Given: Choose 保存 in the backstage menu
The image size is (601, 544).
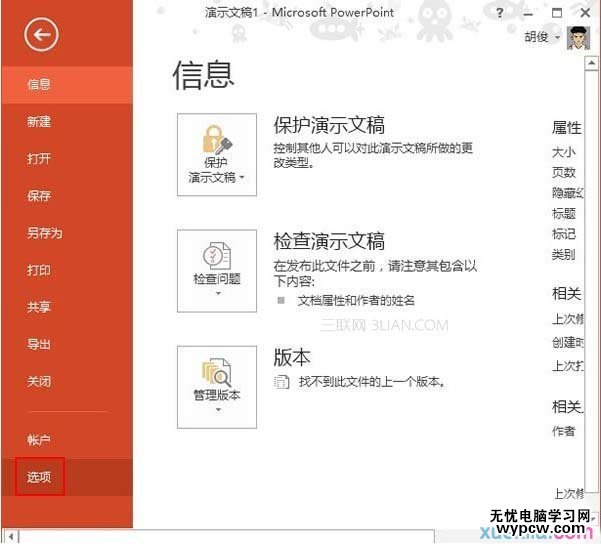Looking at the screenshot, I should [67, 196].
